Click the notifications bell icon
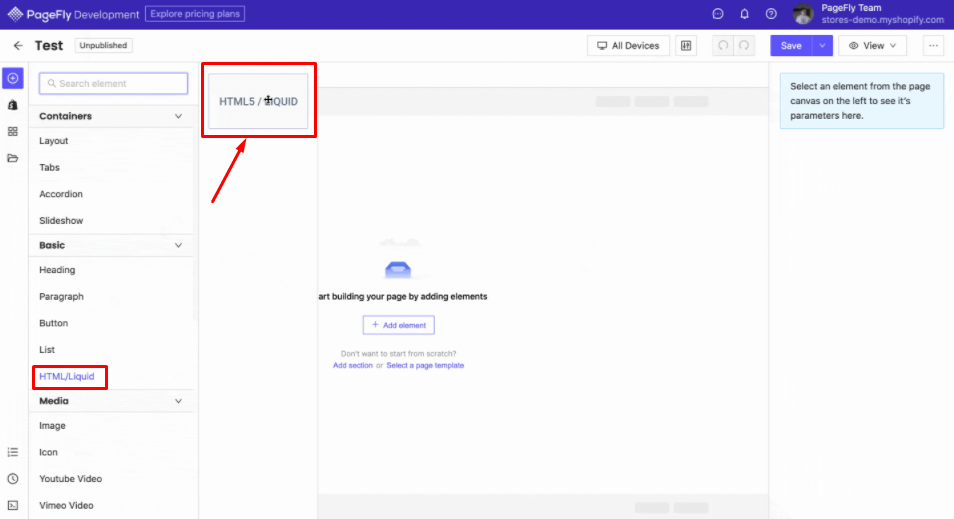Viewport: 954px width, 519px height. pyautogui.click(x=744, y=14)
